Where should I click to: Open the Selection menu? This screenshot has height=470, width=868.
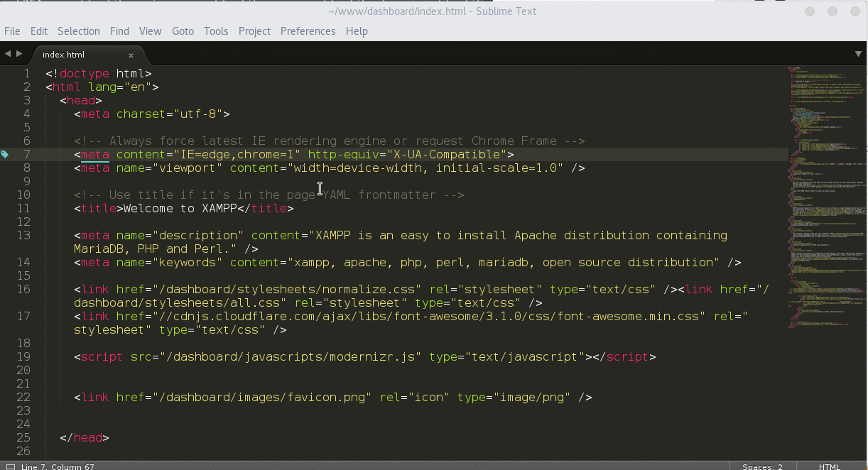tap(79, 31)
